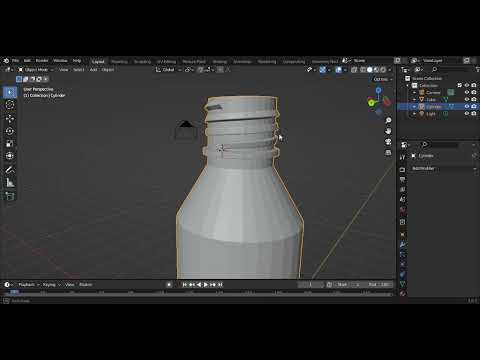Toggle visibility eye for Light in outliner

point(467,113)
